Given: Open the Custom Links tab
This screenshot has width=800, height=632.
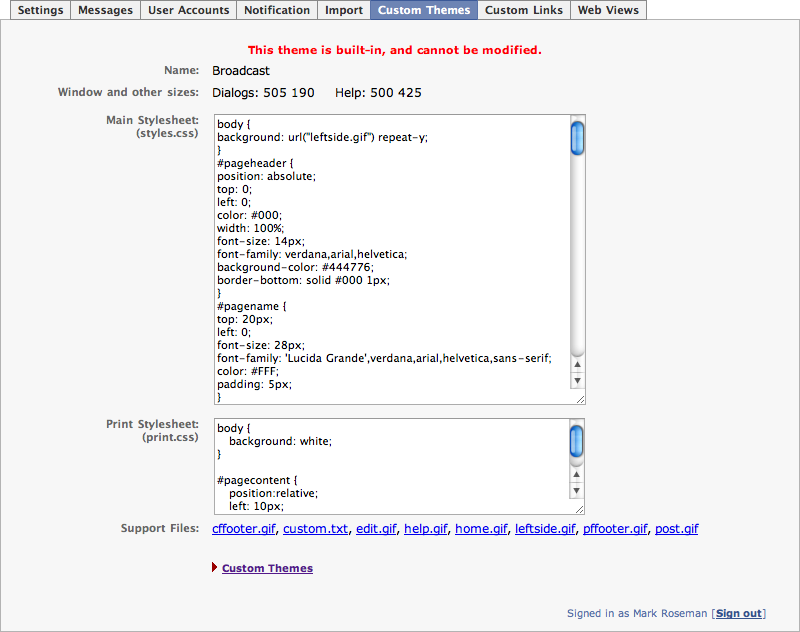Looking at the screenshot, I should click(x=524, y=10).
